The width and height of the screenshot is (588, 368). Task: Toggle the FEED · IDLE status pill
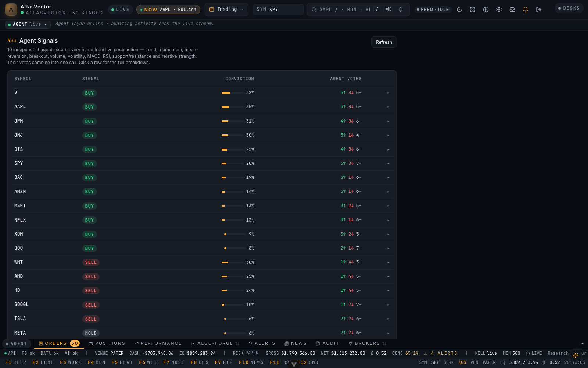click(x=433, y=10)
